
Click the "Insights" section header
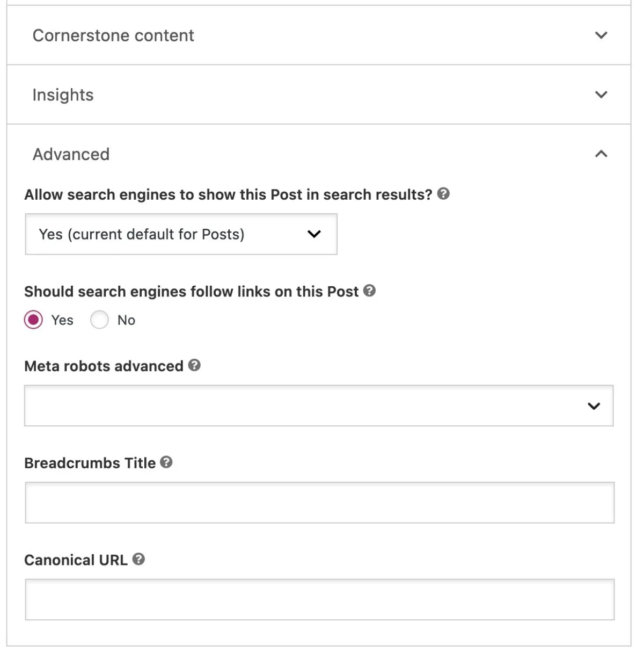click(63, 95)
